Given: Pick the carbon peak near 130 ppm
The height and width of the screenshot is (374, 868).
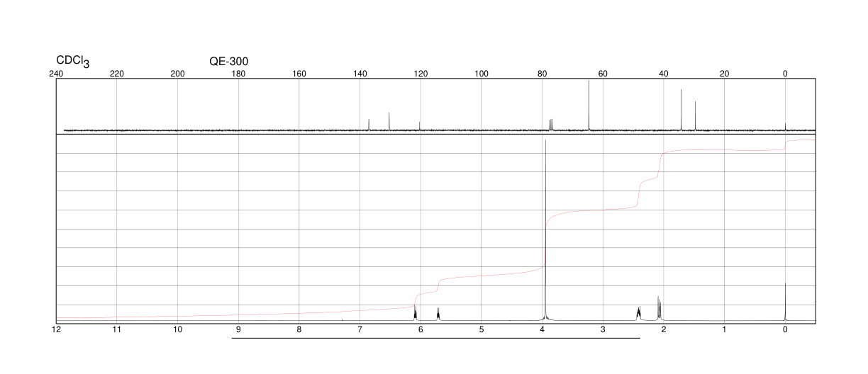Looking at the screenshot, I should (x=389, y=122).
